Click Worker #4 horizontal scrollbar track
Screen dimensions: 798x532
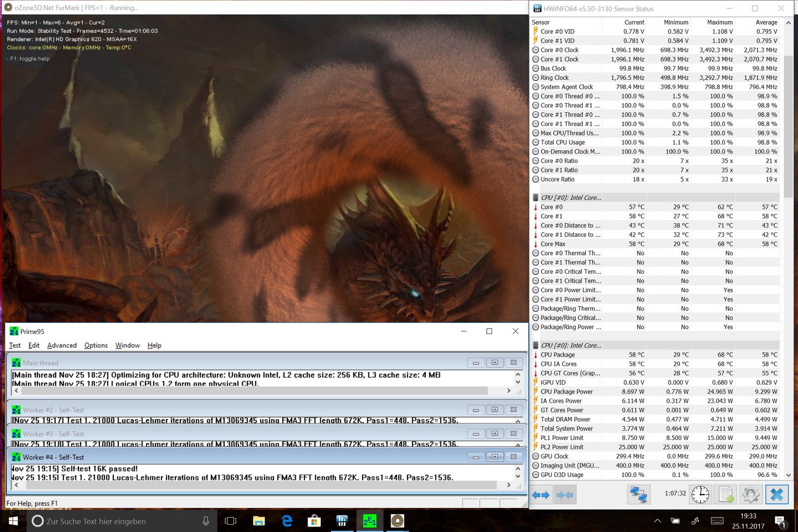[262, 485]
